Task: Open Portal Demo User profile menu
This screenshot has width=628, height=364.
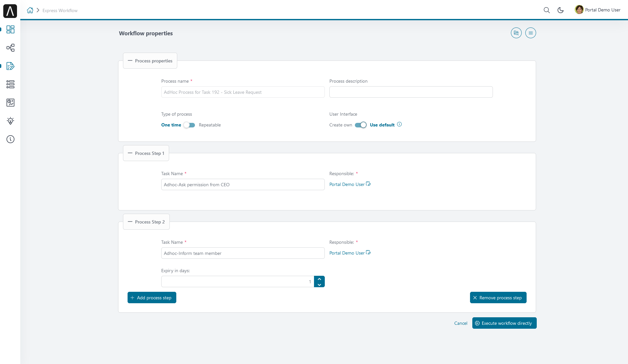Action: coord(598,10)
